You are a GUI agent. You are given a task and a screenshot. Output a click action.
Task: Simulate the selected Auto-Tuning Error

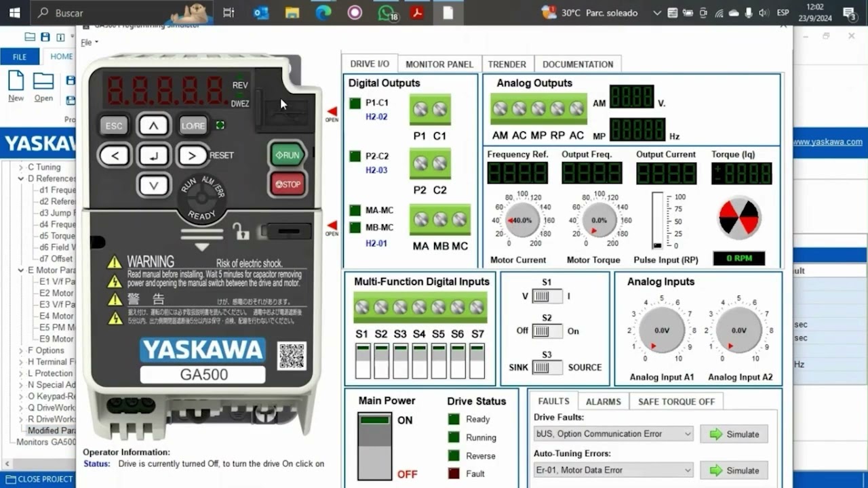[x=734, y=470]
